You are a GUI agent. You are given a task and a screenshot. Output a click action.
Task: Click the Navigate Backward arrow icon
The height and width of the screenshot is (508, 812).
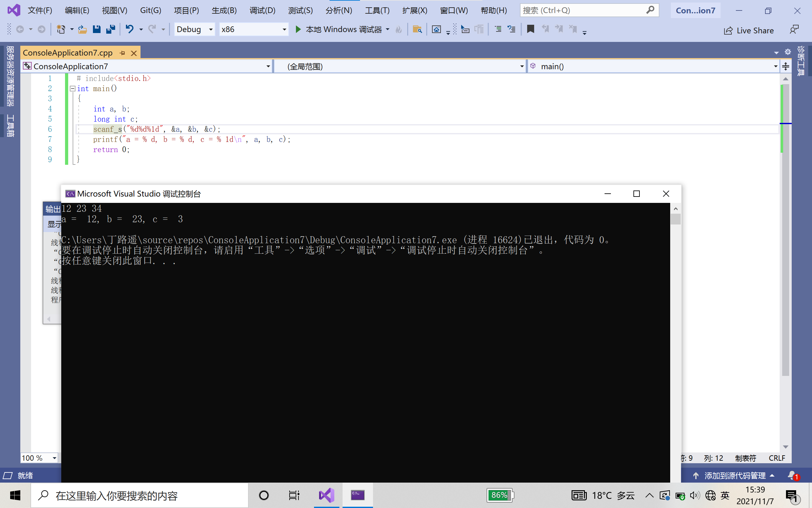(x=20, y=30)
